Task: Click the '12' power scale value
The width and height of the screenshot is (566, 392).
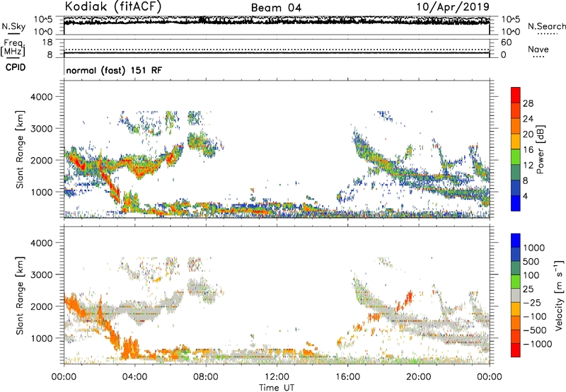Action: [528, 166]
